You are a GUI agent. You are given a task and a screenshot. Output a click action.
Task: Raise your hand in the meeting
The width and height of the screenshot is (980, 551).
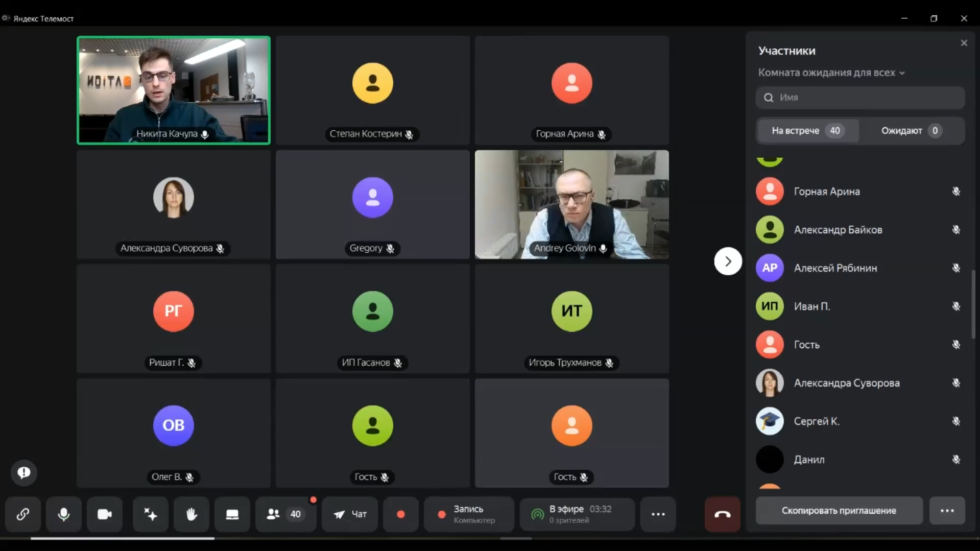192,514
